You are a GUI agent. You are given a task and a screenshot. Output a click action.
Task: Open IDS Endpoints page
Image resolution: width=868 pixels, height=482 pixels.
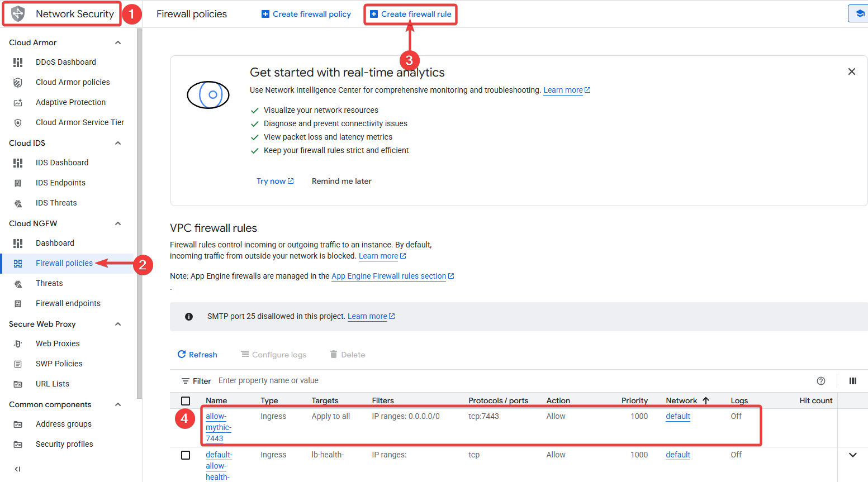pyautogui.click(x=60, y=183)
